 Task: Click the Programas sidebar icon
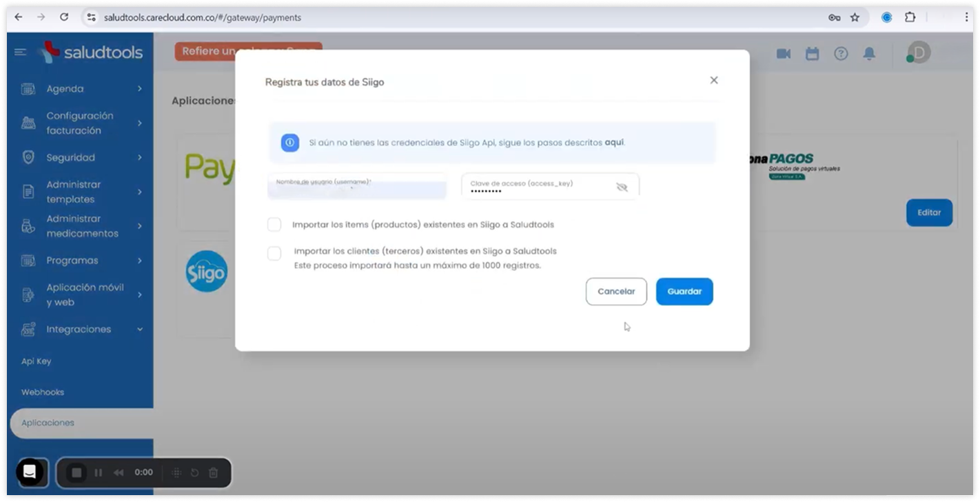(28, 261)
